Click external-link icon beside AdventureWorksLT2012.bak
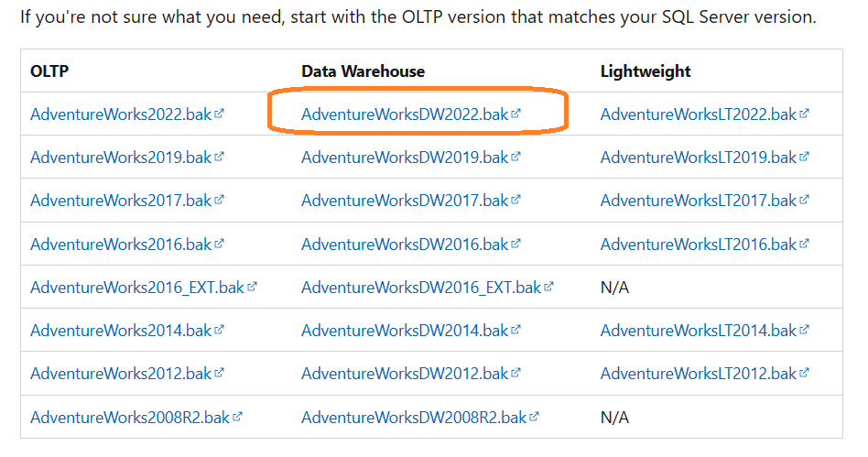 click(x=805, y=374)
